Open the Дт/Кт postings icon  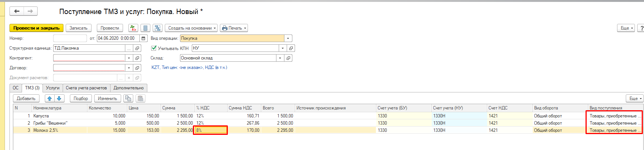click(133, 28)
